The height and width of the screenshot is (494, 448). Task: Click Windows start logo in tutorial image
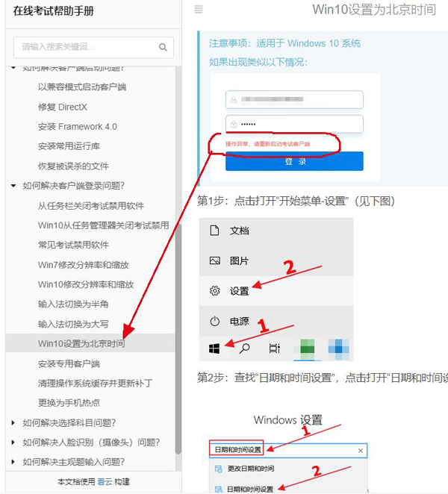point(214,348)
